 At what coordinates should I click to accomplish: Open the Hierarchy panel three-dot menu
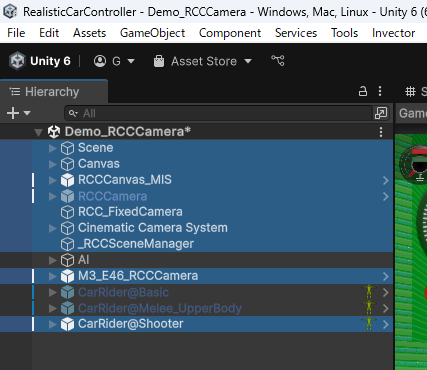point(380,91)
